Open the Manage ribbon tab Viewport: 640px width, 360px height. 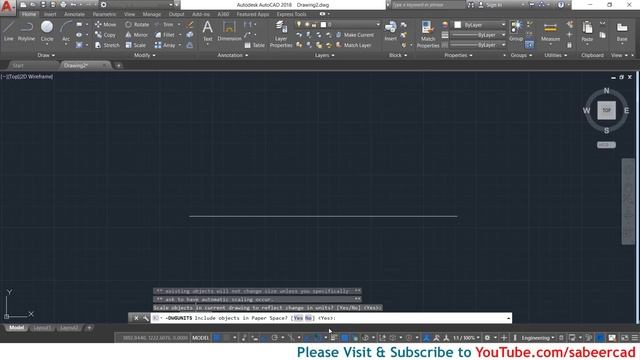pos(151,14)
